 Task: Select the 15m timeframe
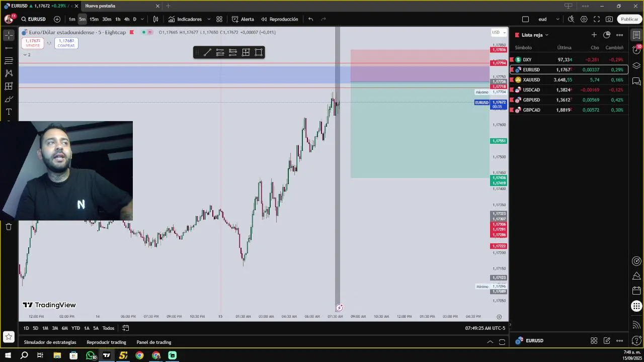[x=94, y=19]
